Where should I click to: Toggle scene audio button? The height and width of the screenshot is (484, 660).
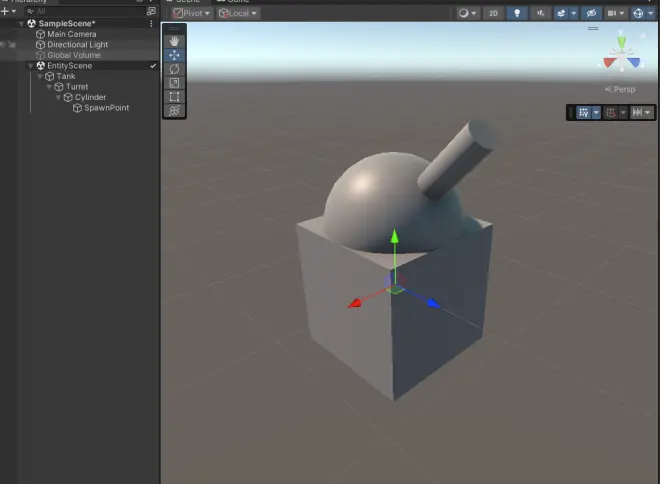click(x=540, y=13)
